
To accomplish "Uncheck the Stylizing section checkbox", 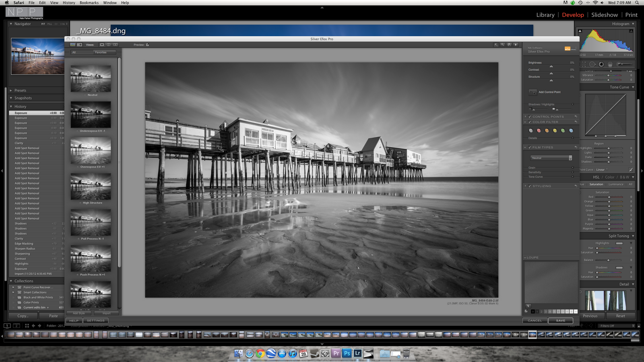I will tap(530, 186).
